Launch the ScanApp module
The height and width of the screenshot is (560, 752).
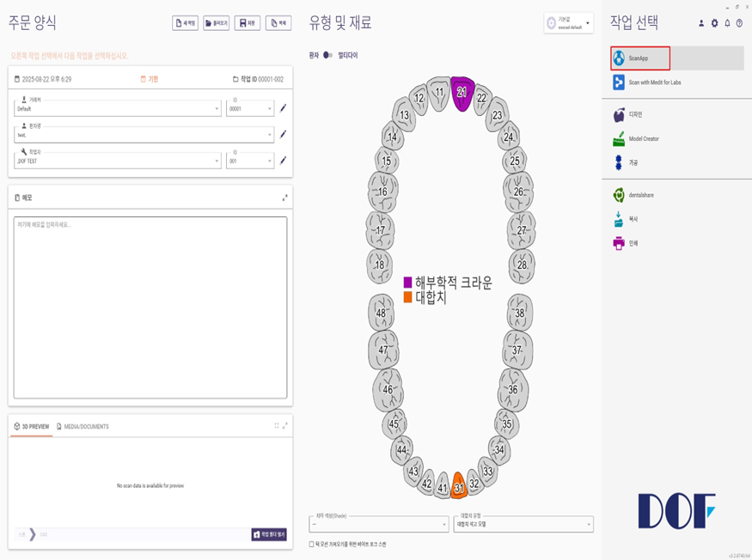640,58
